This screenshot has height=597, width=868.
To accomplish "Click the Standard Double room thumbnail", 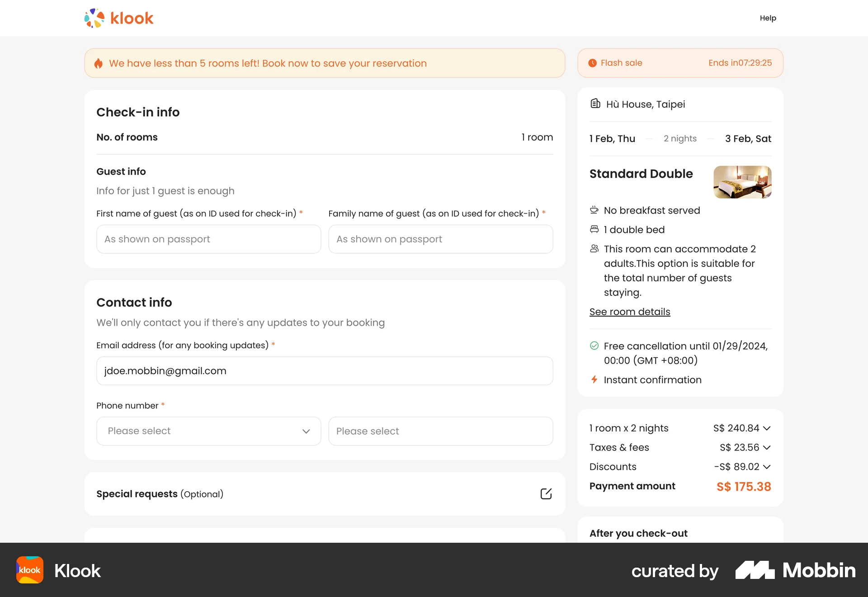I will (742, 182).
